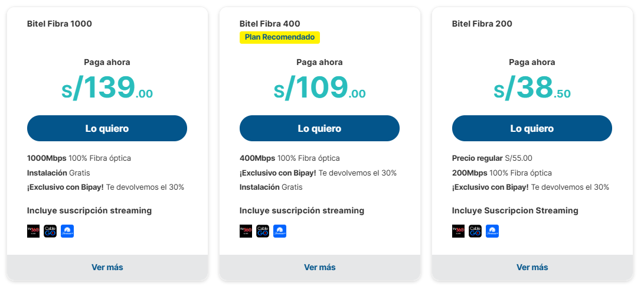The width and height of the screenshot is (644, 292).
Task: Click TV360 icon in Fibra 200 card
Action: click(x=458, y=231)
